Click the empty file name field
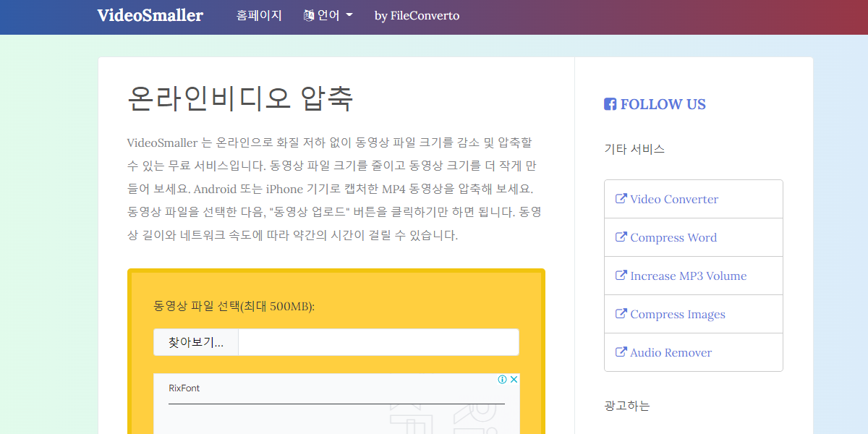This screenshot has width=868, height=434. click(x=378, y=342)
